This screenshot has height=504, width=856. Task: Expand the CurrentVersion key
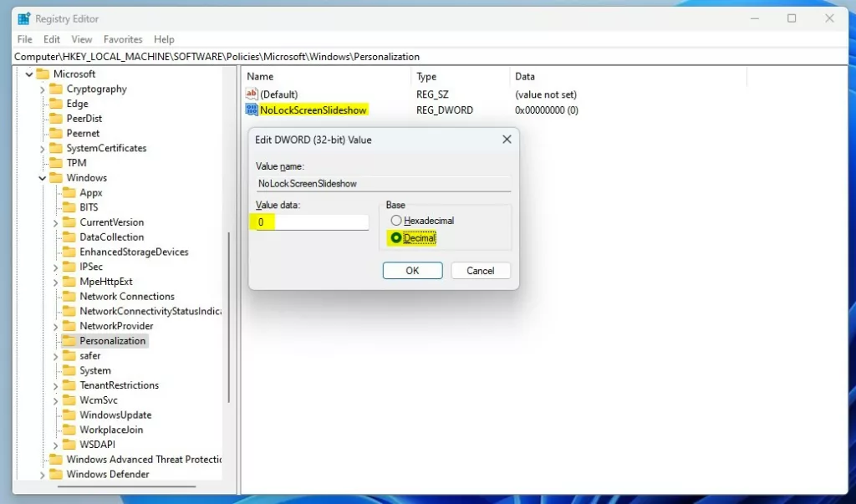(55, 222)
